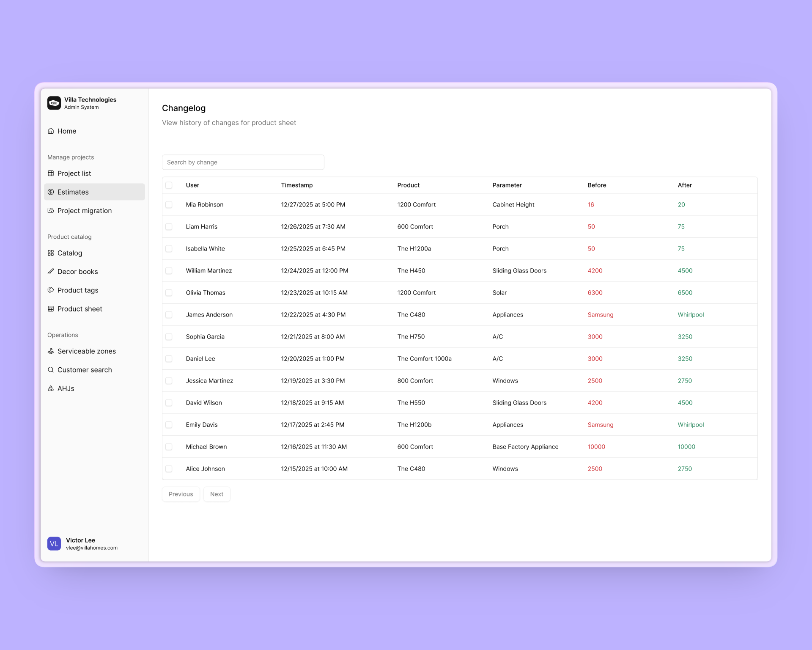The width and height of the screenshot is (812, 650).
Task: Open the Estimates section in Manage projects
Action: [73, 192]
